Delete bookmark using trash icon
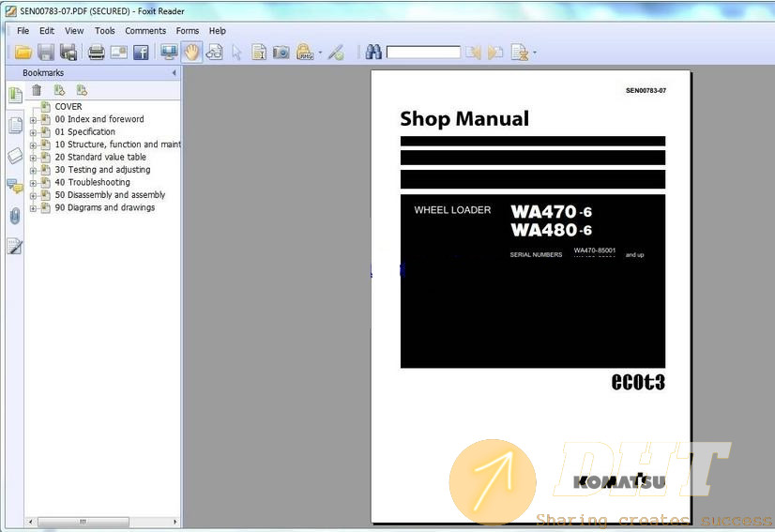Image resolution: width=775 pixels, height=532 pixels. 37,90
